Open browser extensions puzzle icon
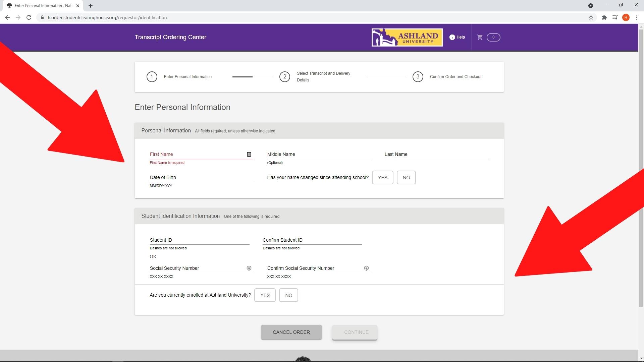 (x=604, y=17)
